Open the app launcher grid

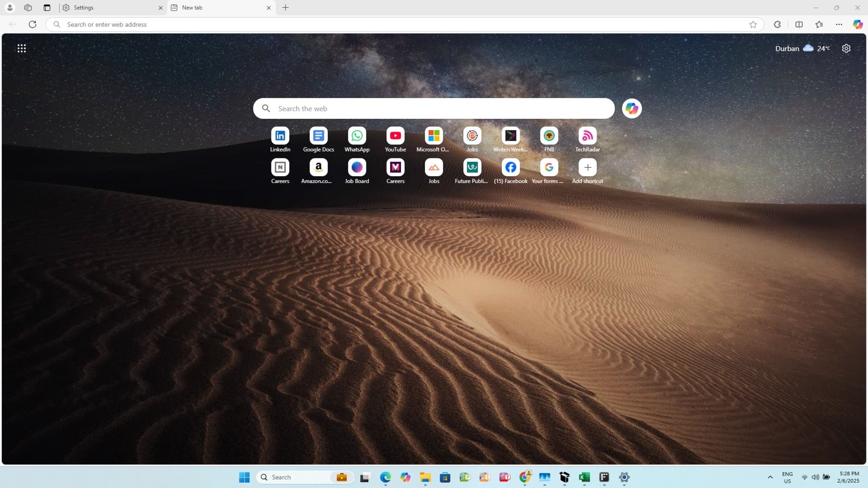tap(22, 48)
